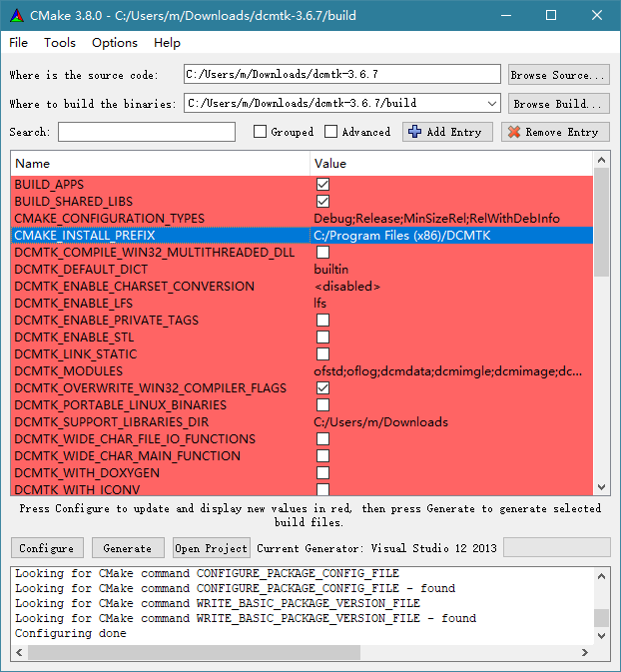Open the Tools menu

coord(60,43)
